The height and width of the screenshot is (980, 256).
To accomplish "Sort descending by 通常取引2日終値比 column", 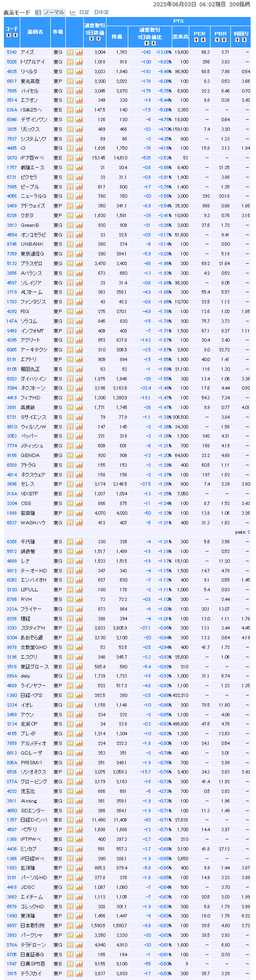I will click(x=154, y=42).
